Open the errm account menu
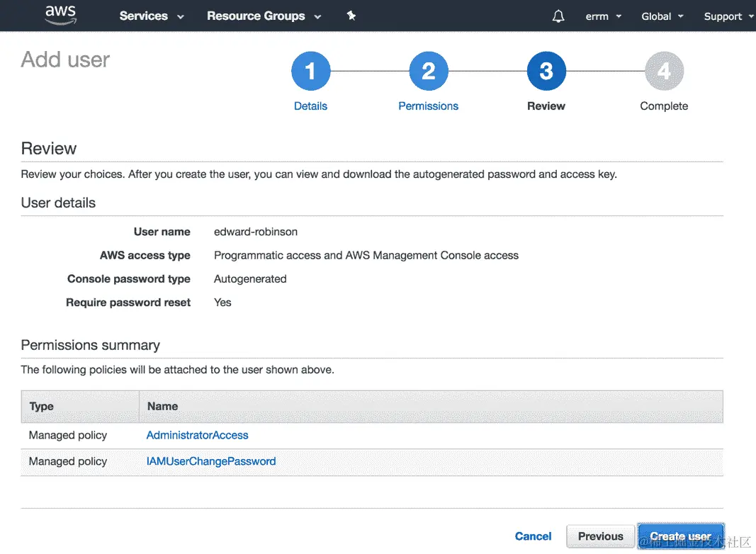Image resolution: width=756 pixels, height=554 pixels. 603,16
